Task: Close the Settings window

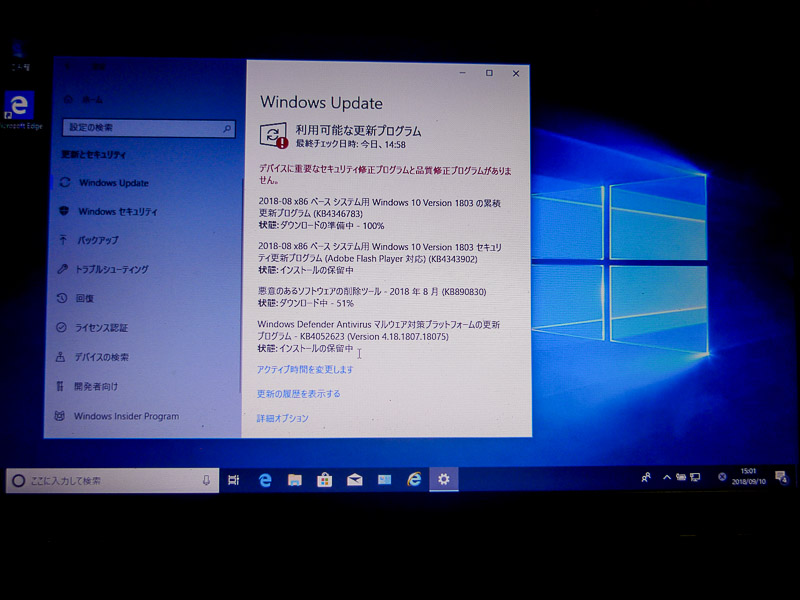Action: (x=516, y=73)
